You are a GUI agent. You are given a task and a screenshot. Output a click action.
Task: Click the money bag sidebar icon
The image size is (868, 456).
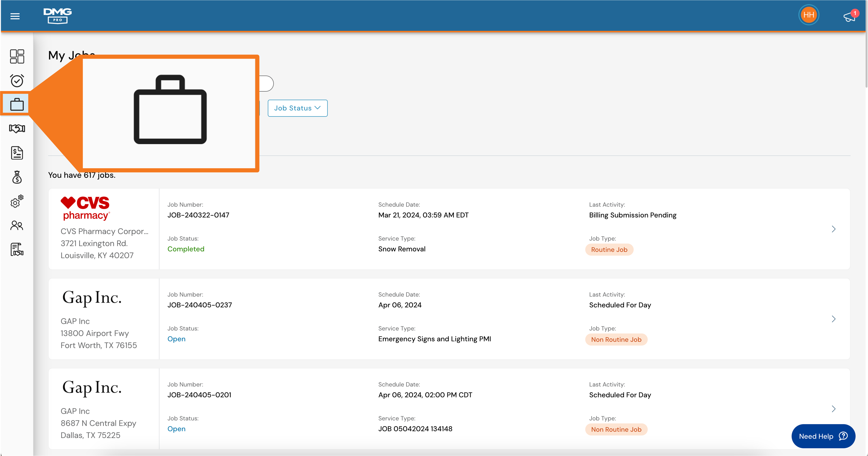click(x=17, y=177)
